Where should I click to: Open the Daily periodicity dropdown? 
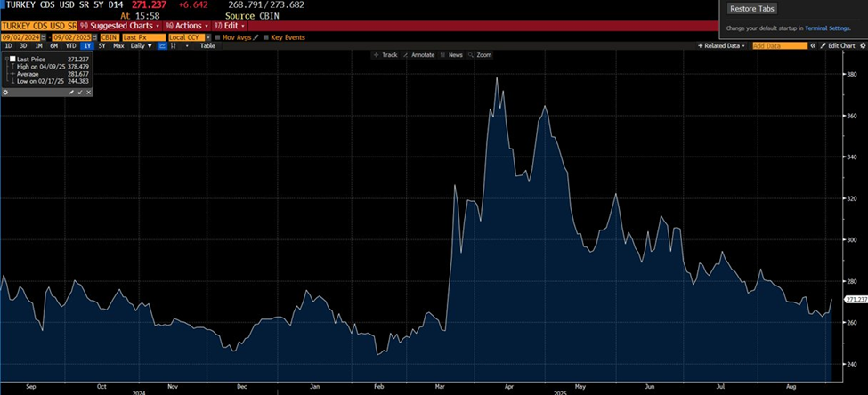140,45
